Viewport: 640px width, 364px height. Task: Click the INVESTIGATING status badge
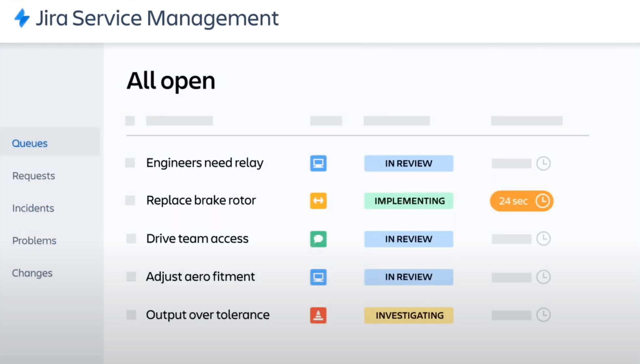point(409,315)
